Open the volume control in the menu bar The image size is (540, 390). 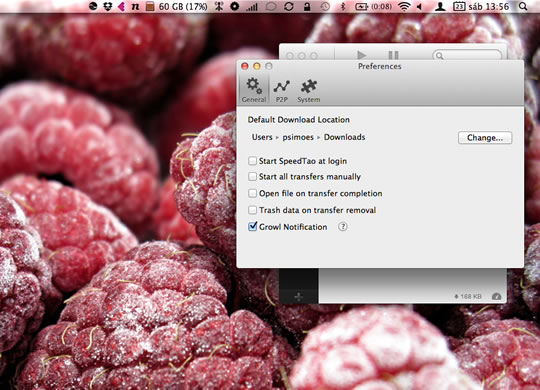pos(419,6)
